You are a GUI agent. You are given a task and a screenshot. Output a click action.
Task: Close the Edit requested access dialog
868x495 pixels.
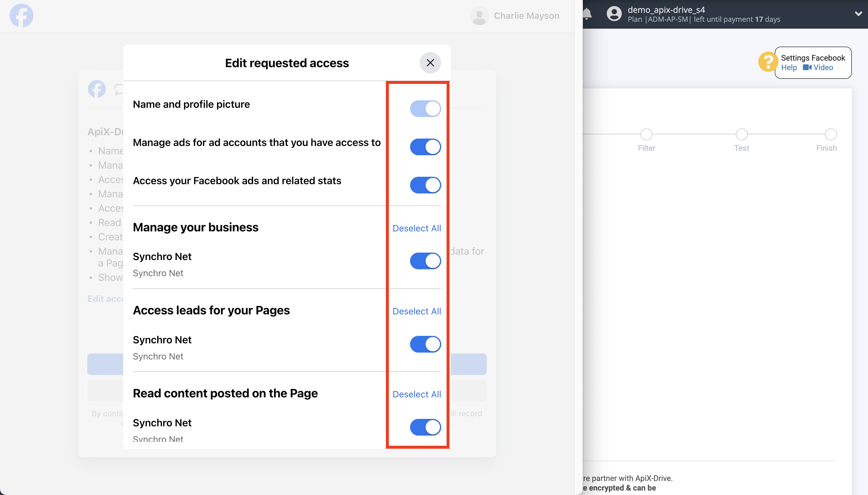pyautogui.click(x=430, y=63)
